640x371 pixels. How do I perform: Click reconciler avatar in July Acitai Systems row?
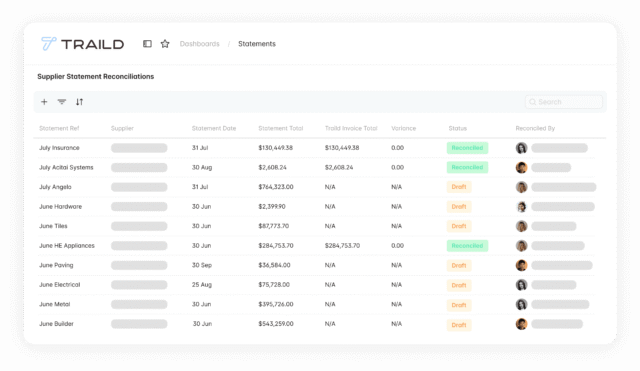click(x=521, y=167)
